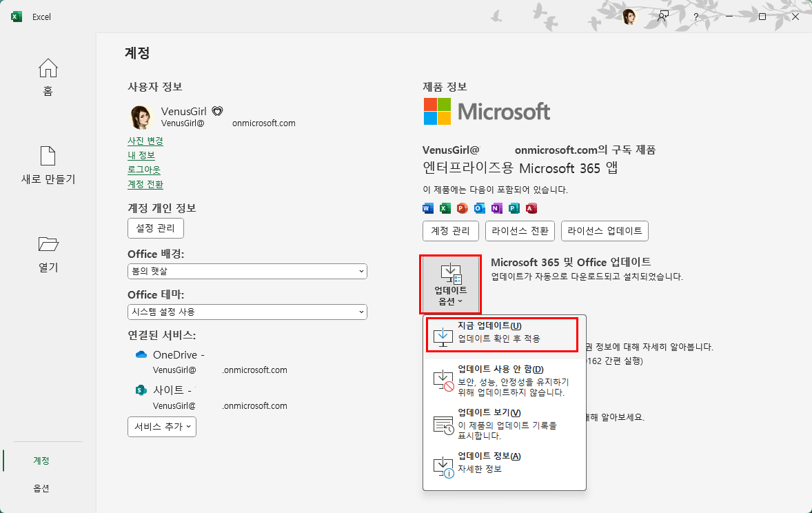Viewport: 812px width, 513px height.
Task: Expand the 서비스 추가 dropdown button
Action: pyautogui.click(x=162, y=426)
